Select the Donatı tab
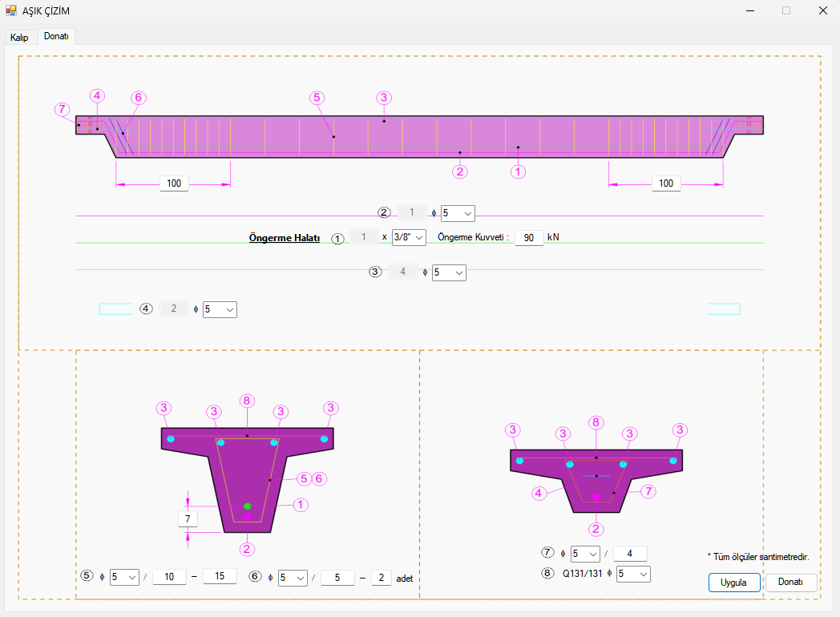The height and width of the screenshot is (617, 840). (56, 37)
